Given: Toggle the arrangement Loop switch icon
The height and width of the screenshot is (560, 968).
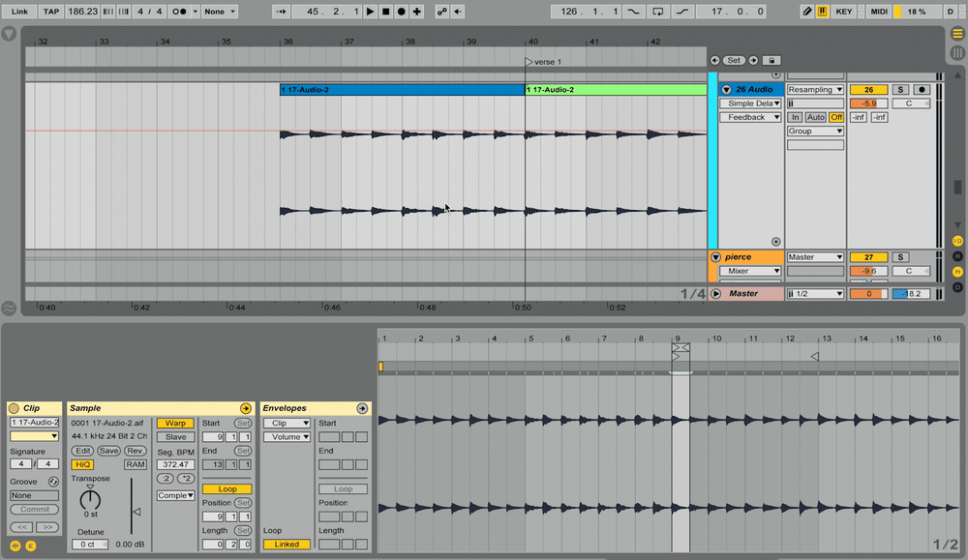Looking at the screenshot, I should (x=658, y=11).
